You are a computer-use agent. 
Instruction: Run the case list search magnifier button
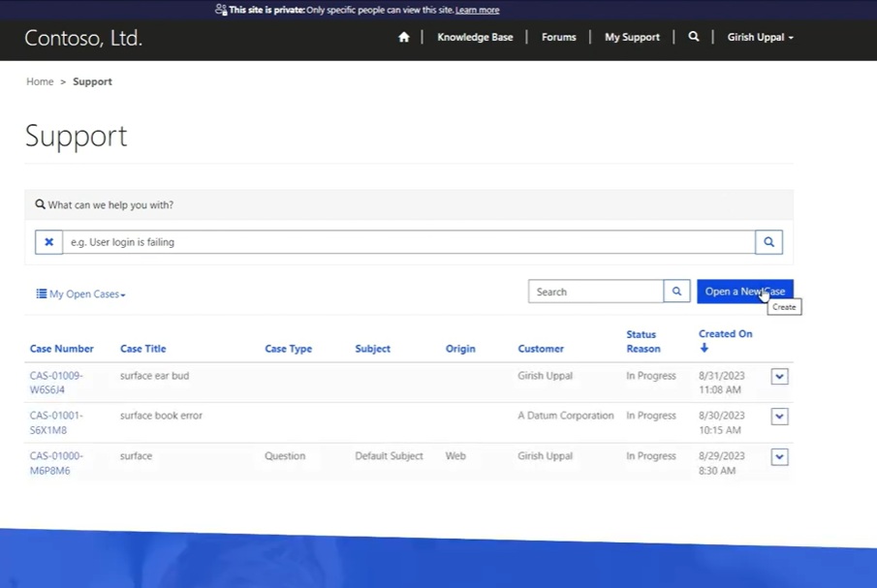676,292
